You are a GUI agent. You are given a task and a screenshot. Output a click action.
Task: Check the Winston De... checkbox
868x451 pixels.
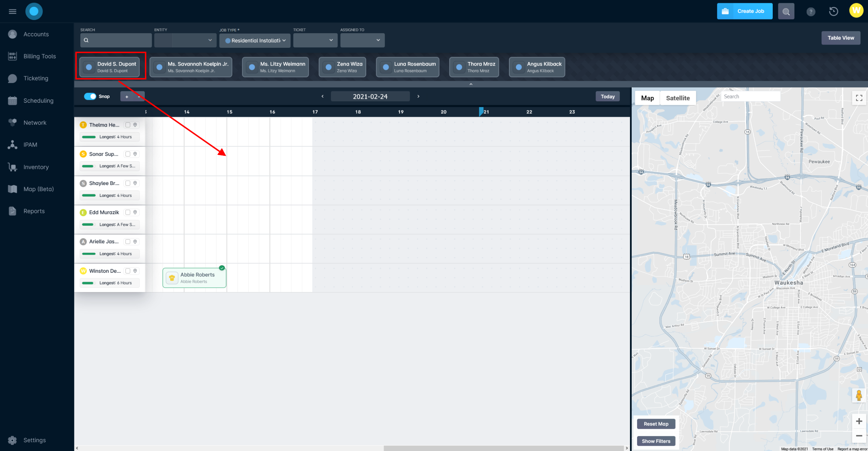pyautogui.click(x=128, y=271)
